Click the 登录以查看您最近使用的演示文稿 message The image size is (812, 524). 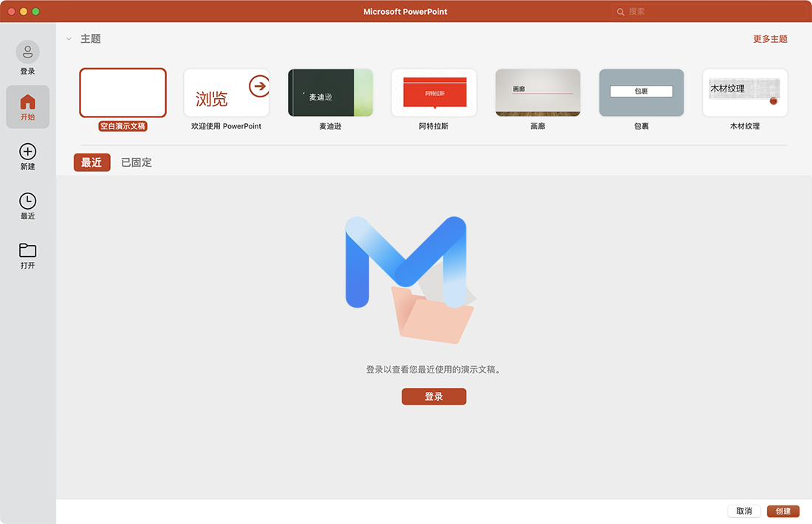click(433, 370)
